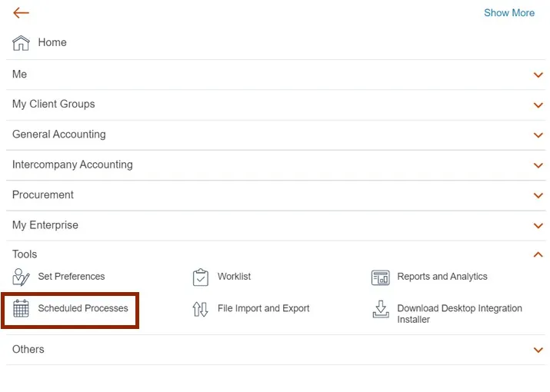Select the Home menu item label
Viewport: 550px width, 392px height.
click(52, 43)
